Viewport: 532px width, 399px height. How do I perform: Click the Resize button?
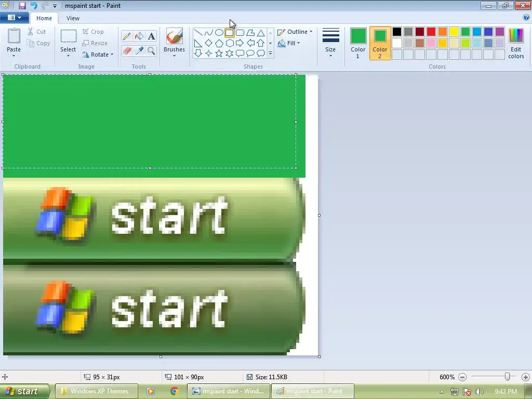pyautogui.click(x=95, y=43)
